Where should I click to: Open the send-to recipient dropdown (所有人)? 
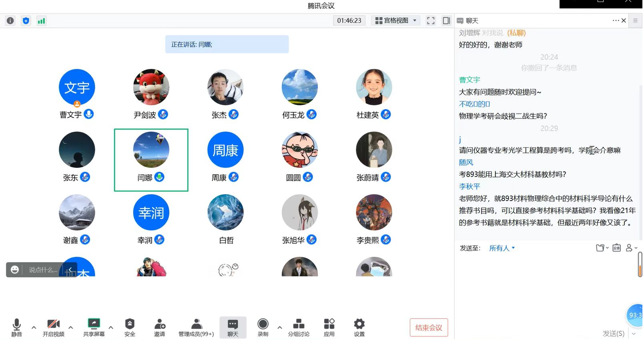[502, 248]
